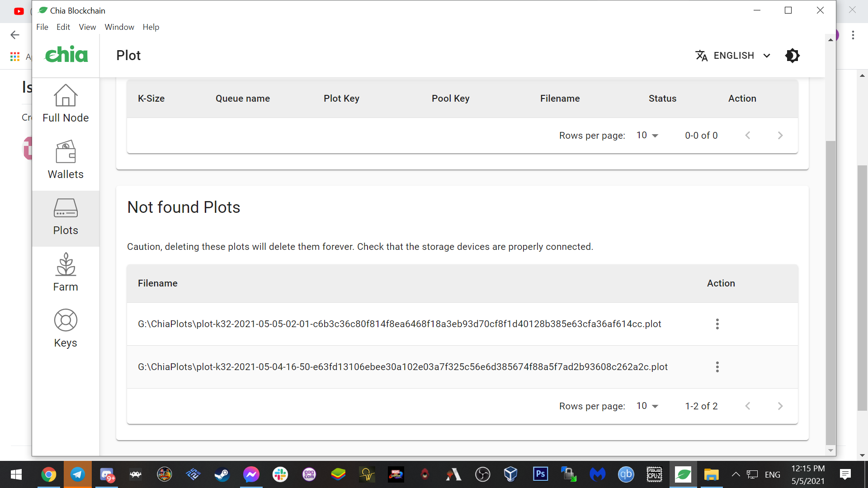Next page arrow in Not found Plots table
The width and height of the screenshot is (868, 488).
pos(780,406)
